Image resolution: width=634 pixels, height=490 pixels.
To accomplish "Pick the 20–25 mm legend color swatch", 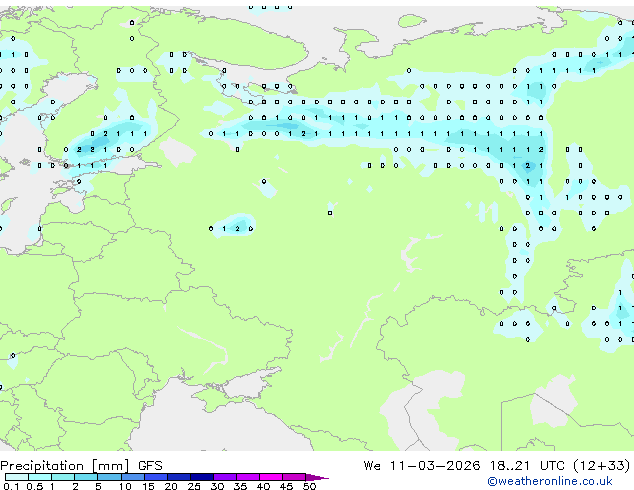I will pos(179,477).
